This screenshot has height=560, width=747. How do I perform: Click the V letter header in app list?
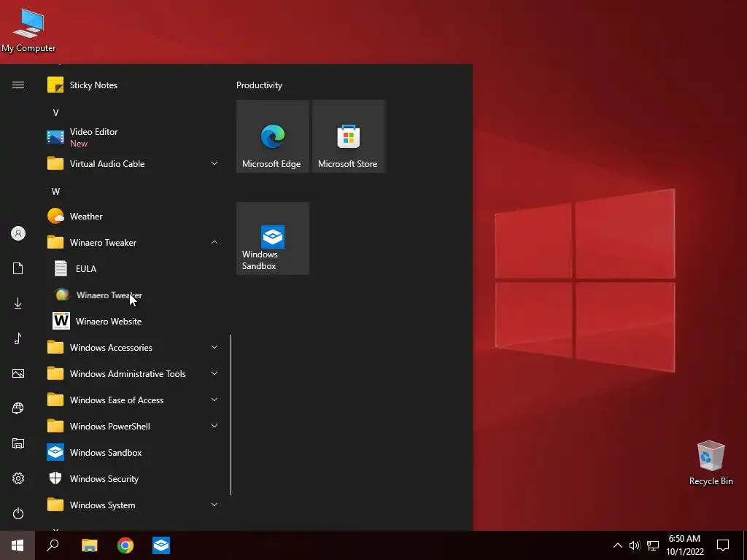[55, 113]
